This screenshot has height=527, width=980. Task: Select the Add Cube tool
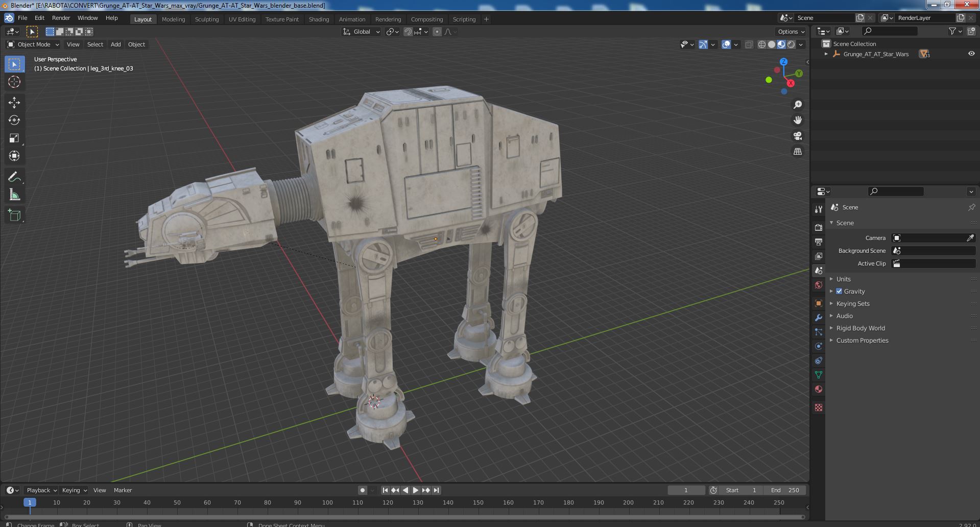click(14, 215)
